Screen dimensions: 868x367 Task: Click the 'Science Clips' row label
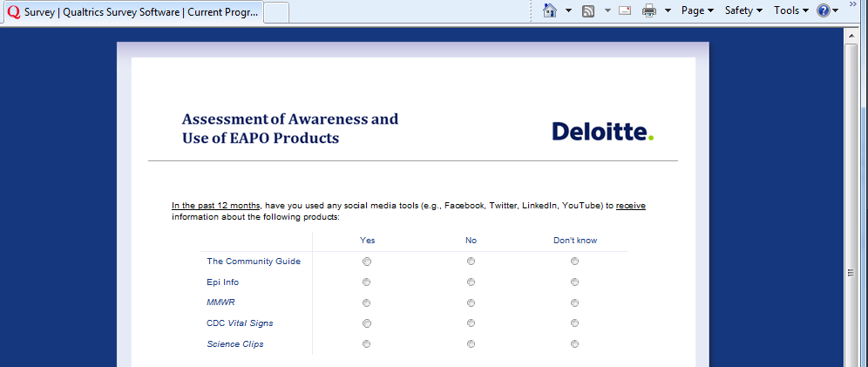tap(235, 343)
